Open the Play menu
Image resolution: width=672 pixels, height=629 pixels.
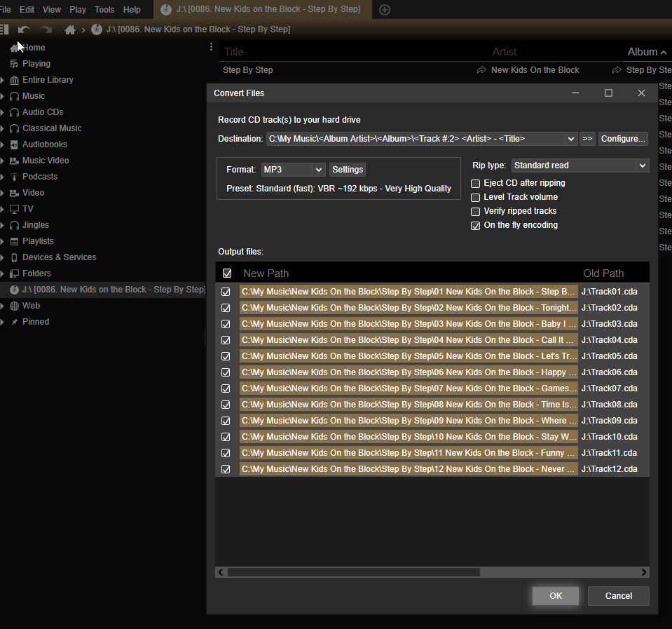pyautogui.click(x=78, y=10)
